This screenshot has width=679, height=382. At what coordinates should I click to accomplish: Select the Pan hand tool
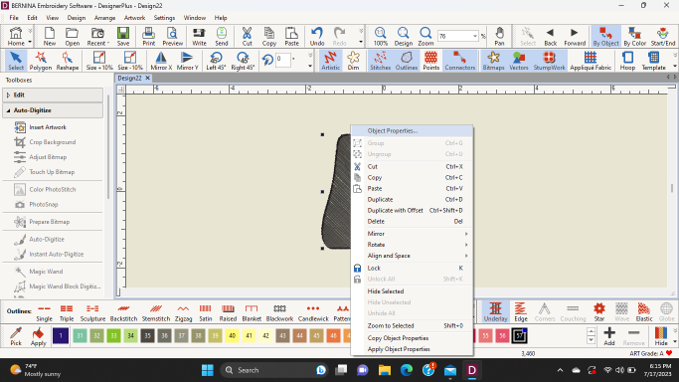click(499, 37)
